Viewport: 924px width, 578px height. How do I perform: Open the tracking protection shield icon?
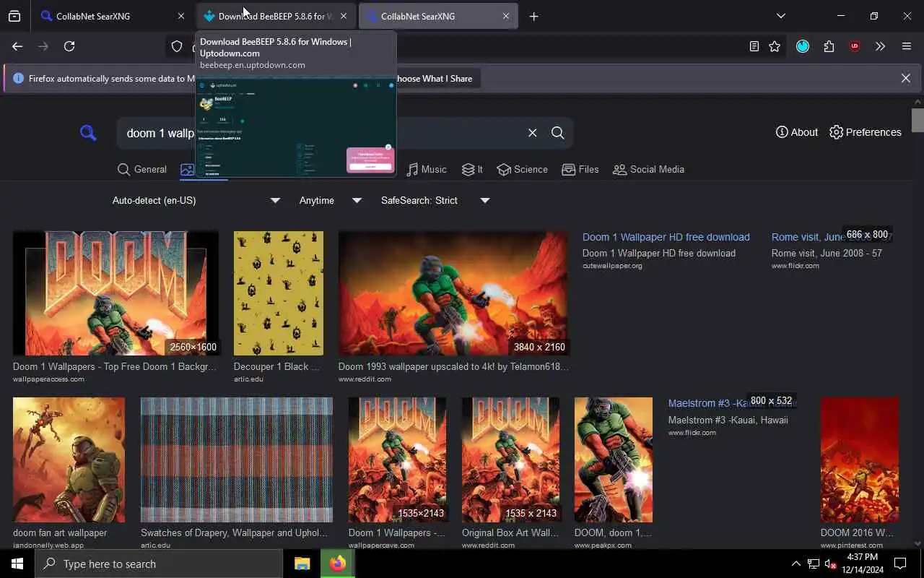pyautogui.click(x=177, y=46)
